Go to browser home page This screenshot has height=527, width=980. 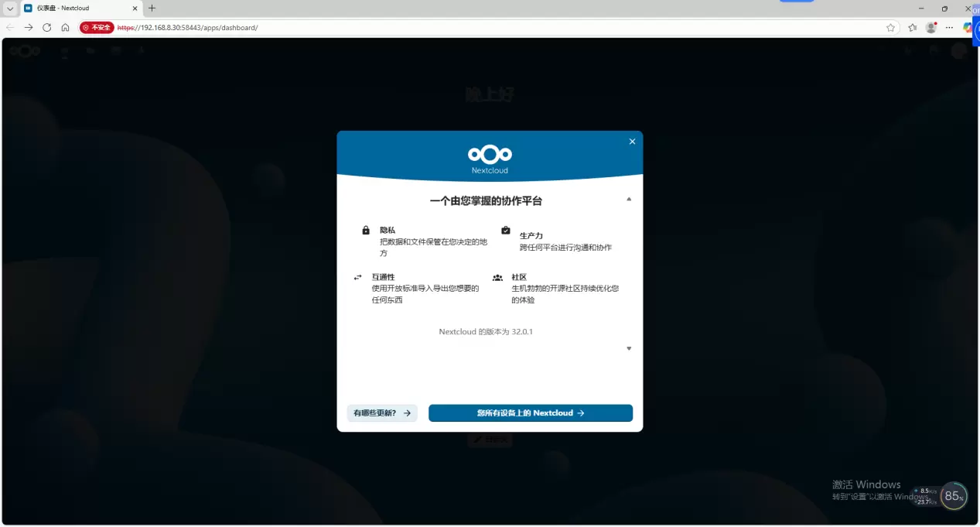point(65,27)
